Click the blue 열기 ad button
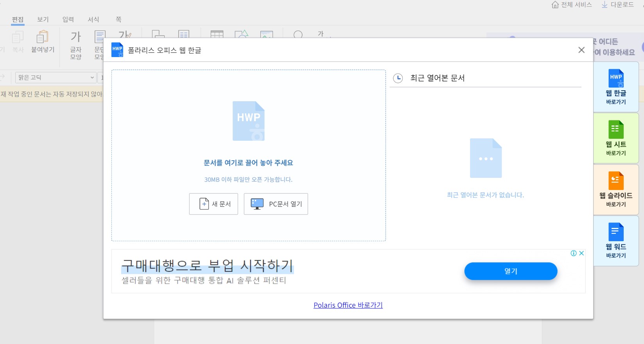Viewport: 644px width, 344px height. tap(511, 271)
